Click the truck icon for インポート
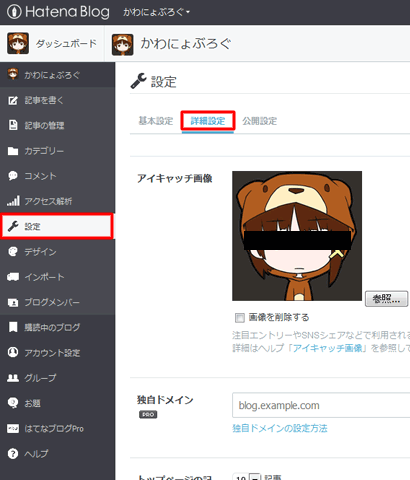 13,277
